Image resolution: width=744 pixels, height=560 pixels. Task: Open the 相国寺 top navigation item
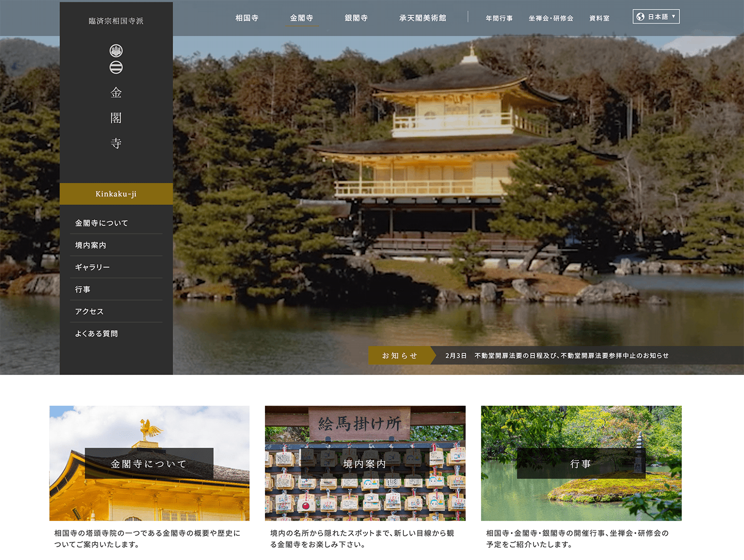tap(247, 18)
